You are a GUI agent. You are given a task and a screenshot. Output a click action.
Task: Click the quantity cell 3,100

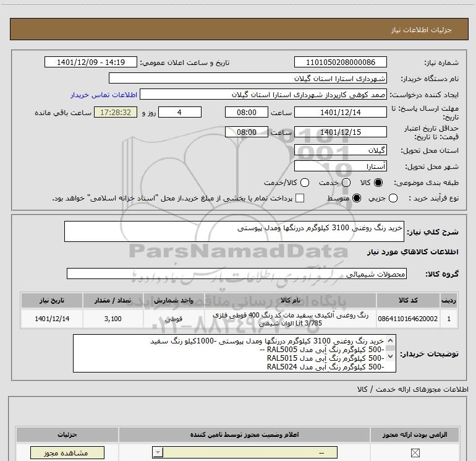click(113, 319)
